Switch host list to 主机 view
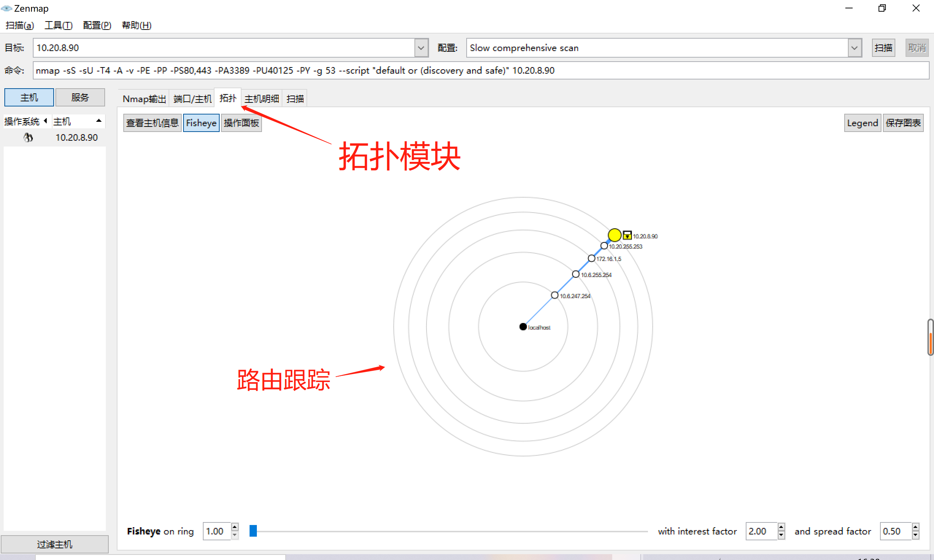This screenshot has width=934, height=560. tap(29, 98)
